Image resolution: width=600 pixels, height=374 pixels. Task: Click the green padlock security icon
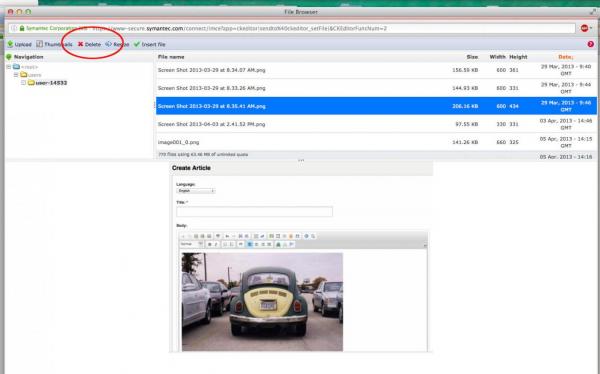(x=22, y=28)
